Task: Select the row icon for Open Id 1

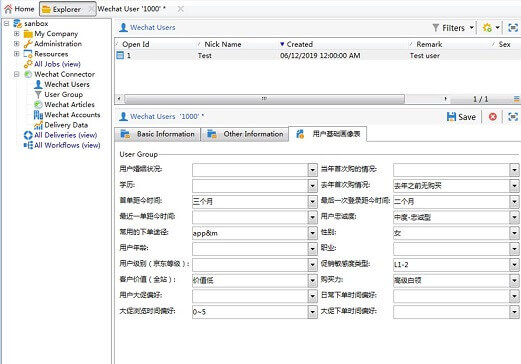Action: point(120,55)
